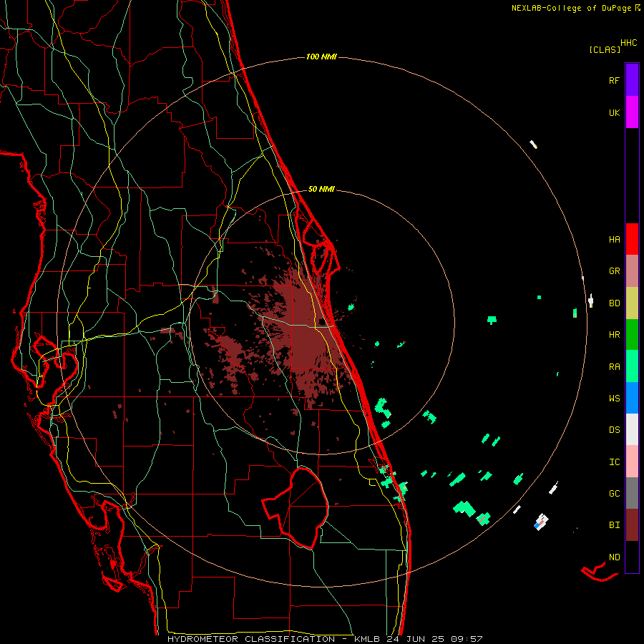This screenshot has height=644, width=644.
Task: Click the [CLAS] units label
Action: (605, 49)
